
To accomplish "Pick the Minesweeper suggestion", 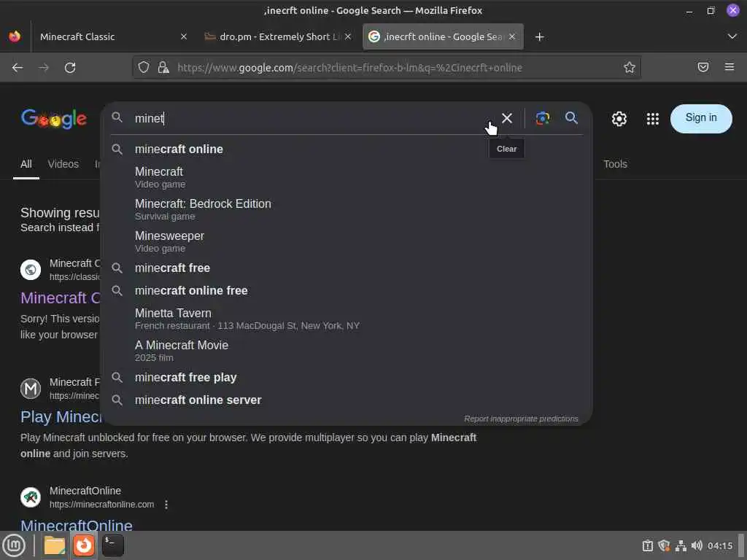I will click(347, 241).
